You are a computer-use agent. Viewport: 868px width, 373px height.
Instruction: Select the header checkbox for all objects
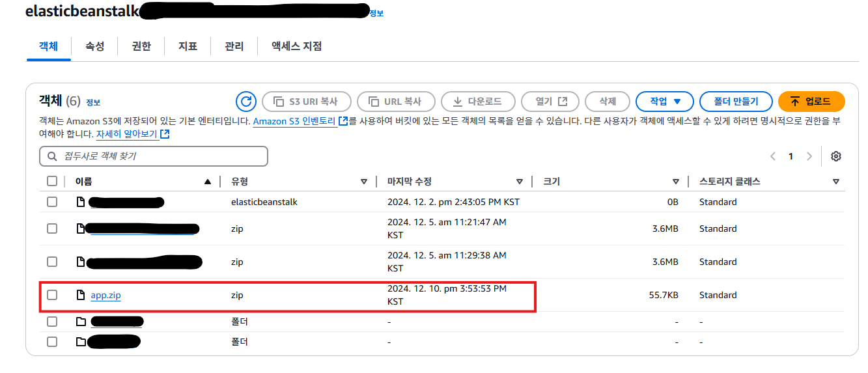pyautogui.click(x=52, y=182)
